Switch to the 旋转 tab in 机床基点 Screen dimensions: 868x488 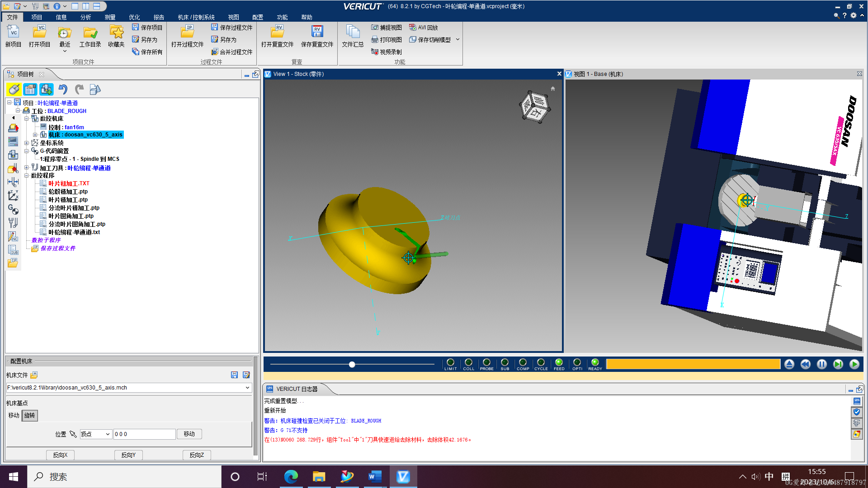[x=29, y=416]
